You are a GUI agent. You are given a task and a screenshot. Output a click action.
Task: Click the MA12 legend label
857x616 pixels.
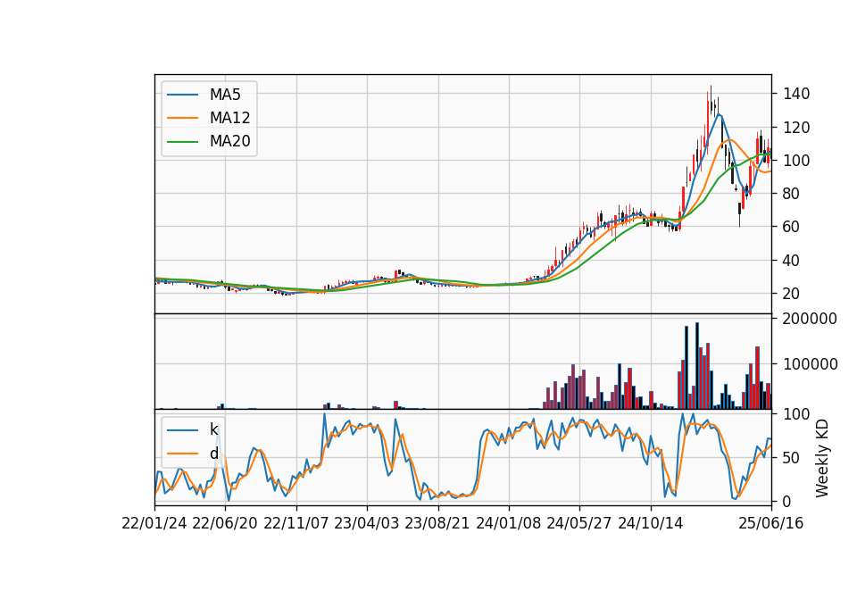tap(229, 118)
